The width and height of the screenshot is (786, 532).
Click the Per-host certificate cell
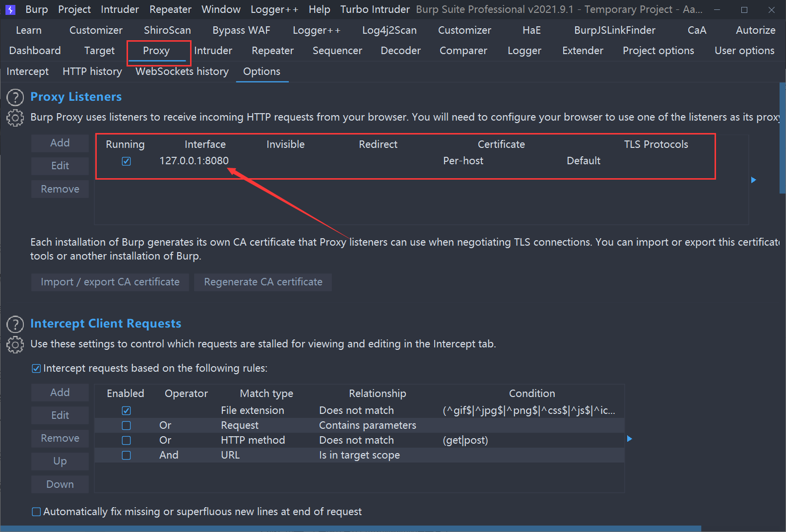coord(463,161)
